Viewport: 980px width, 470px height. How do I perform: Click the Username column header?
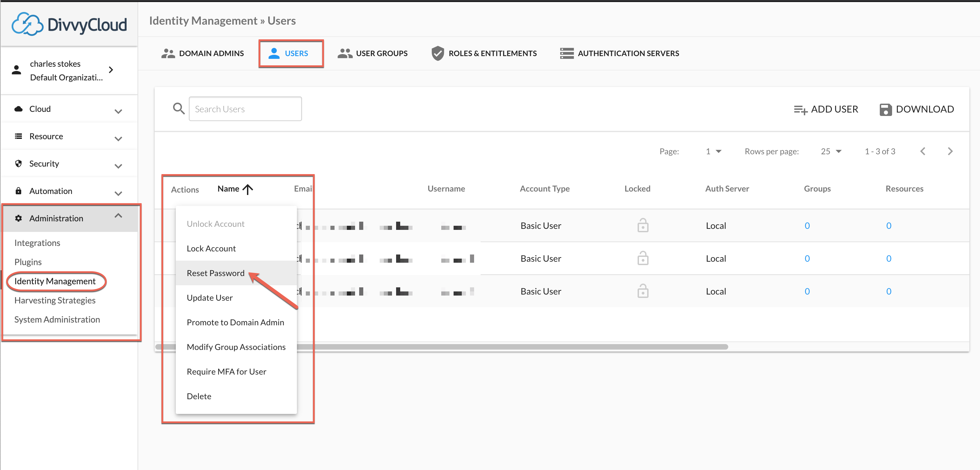[446, 189]
